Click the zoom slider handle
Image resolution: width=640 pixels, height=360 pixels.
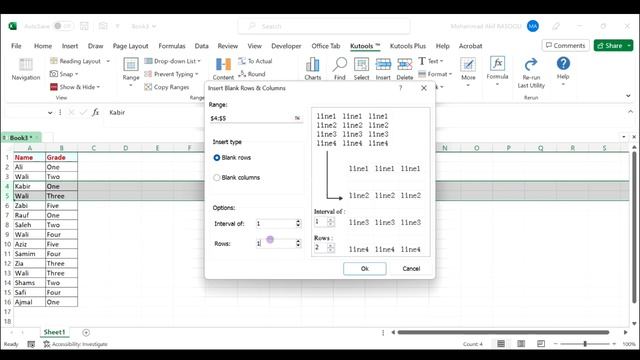pyautogui.click(x=585, y=344)
